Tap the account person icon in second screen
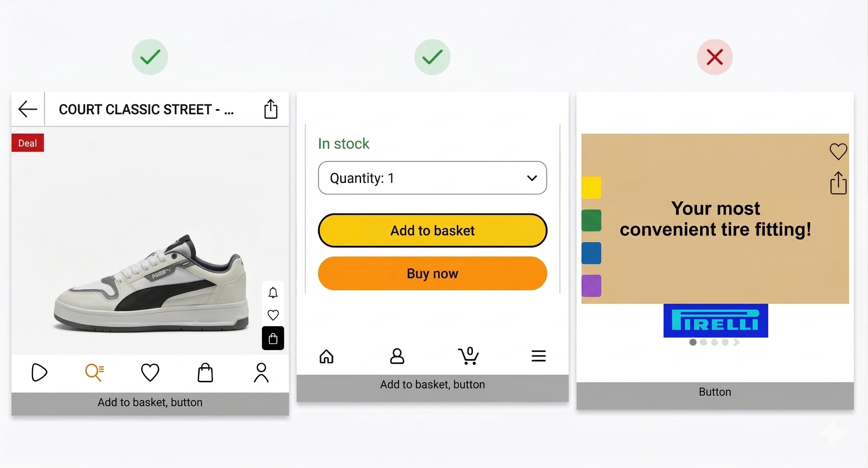 (x=397, y=356)
